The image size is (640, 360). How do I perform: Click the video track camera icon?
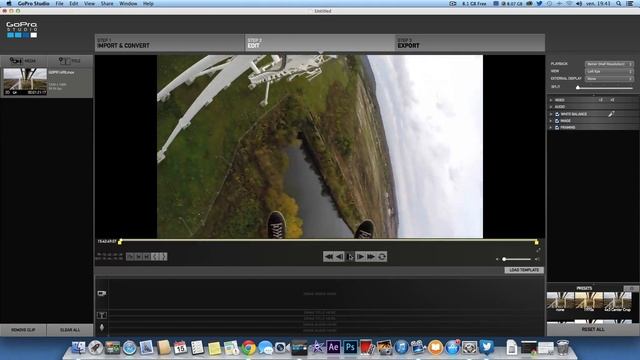tap(102, 293)
